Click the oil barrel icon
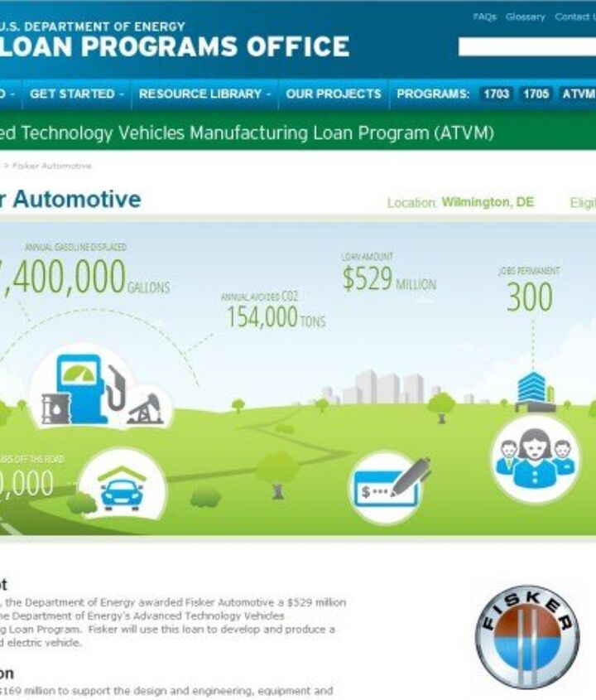This screenshot has height=700, width=596. pos(55,408)
